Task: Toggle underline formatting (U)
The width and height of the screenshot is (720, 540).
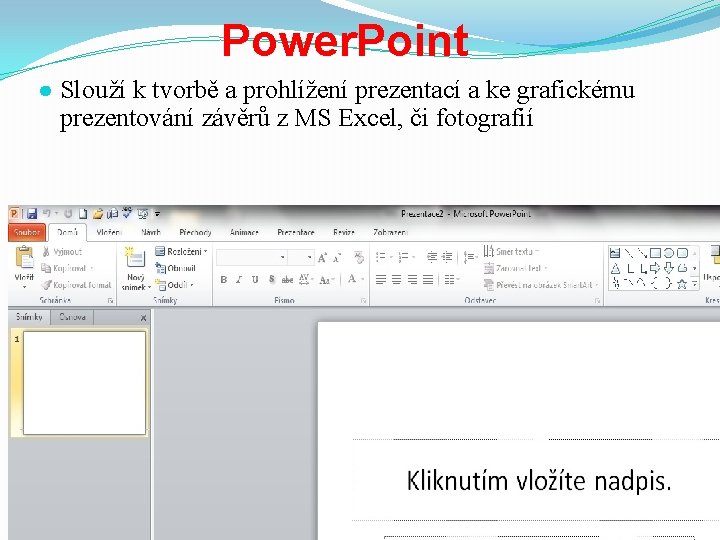Action: coord(255,280)
